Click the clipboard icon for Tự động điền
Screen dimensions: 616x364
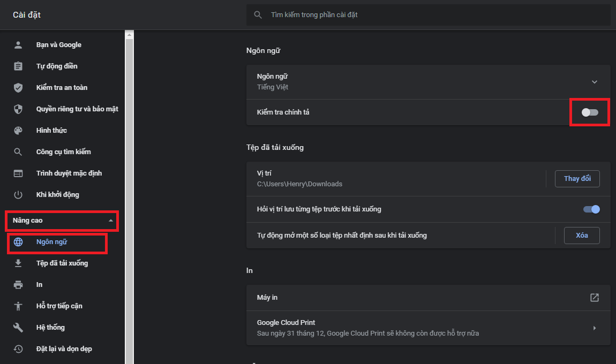point(18,66)
